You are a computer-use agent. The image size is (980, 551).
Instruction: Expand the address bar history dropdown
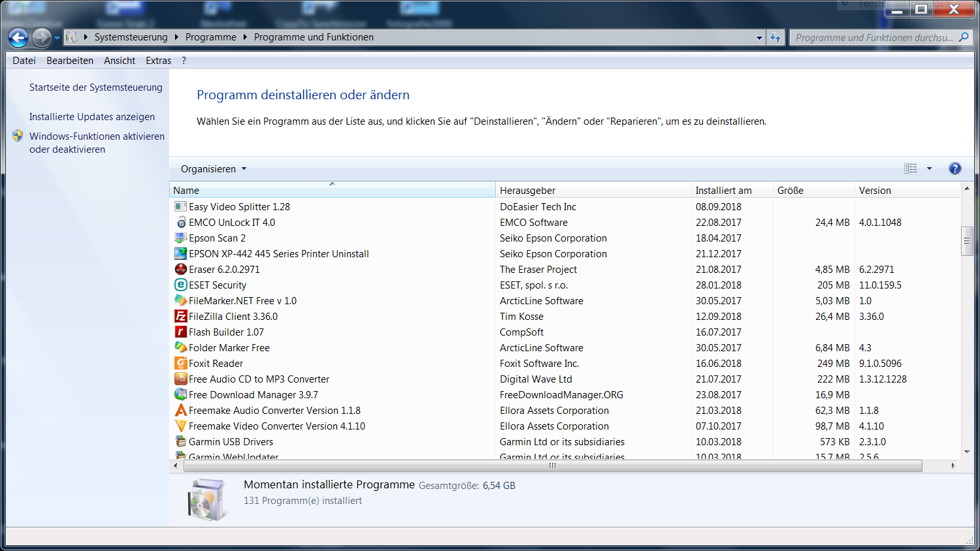(x=759, y=37)
